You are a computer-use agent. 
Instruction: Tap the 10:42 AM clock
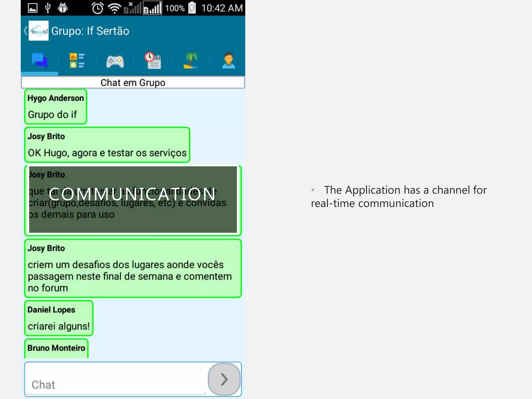pos(222,8)
